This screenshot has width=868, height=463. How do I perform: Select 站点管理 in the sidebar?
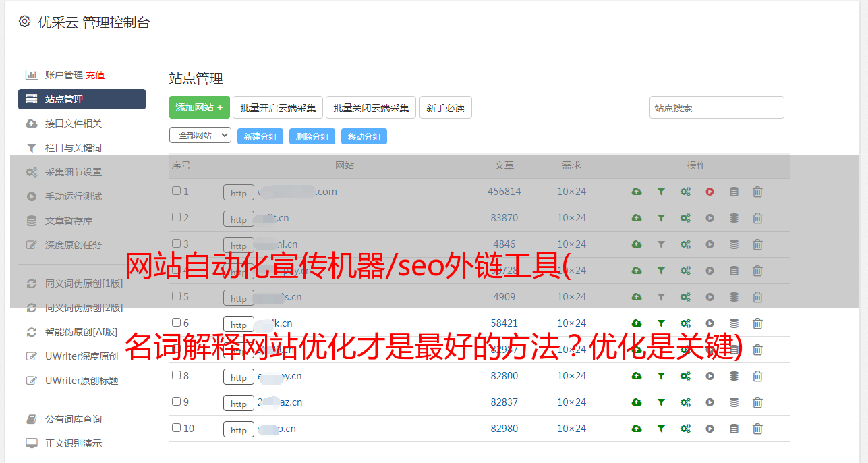tap(82, 99)
